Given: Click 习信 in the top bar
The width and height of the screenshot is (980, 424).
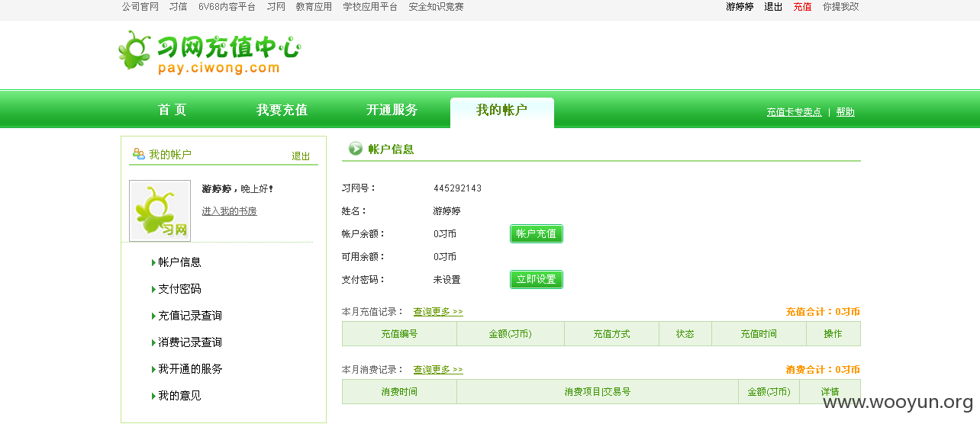Looking at the screenshot, I should (x=179, y=7).
